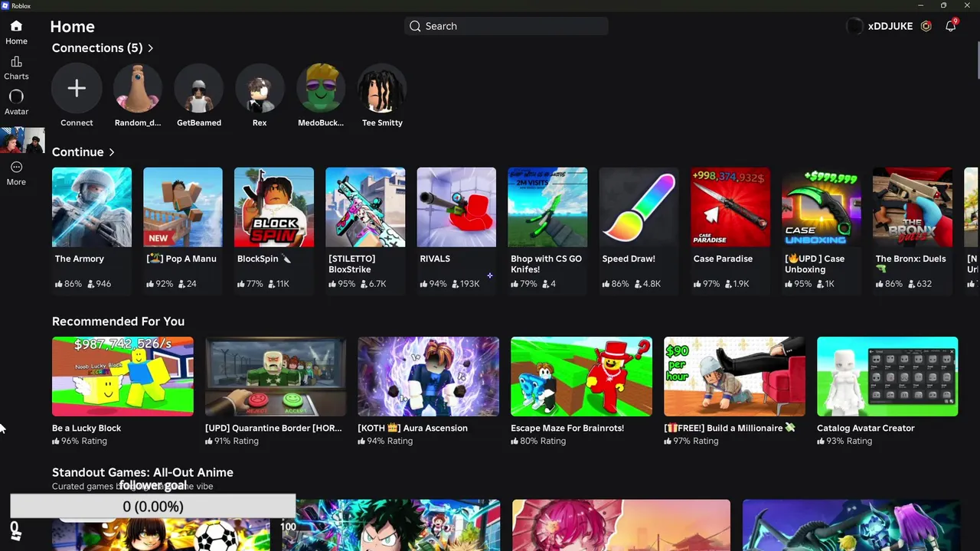Click the Connect plus button
The height and width of the screenshot is (551, 980).
pyautogui.click(x=77, y=88)
